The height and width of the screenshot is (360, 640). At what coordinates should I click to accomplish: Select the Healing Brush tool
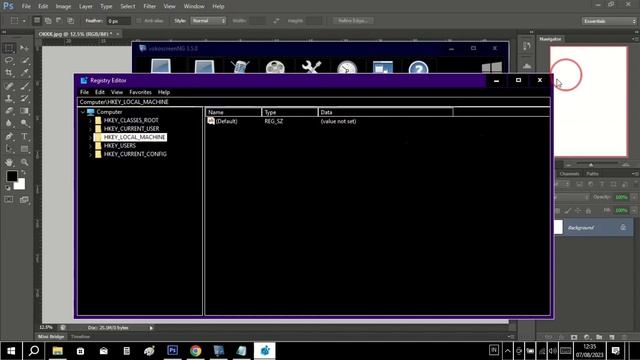[x=9, y=86]
